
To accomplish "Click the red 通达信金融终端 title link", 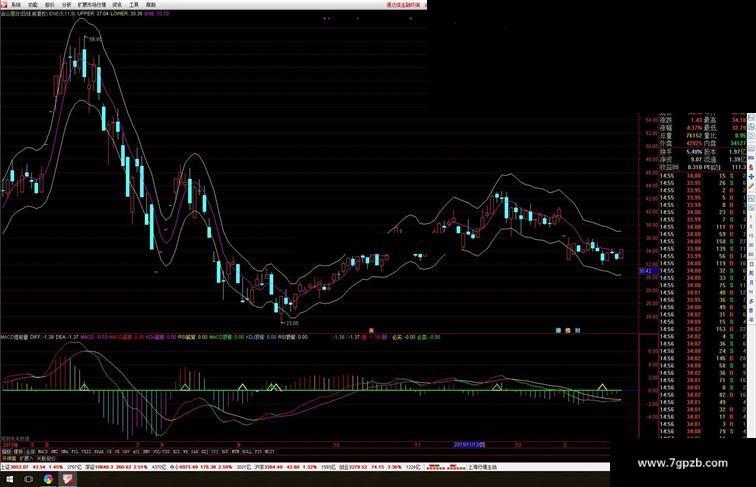I will [403, 4].
